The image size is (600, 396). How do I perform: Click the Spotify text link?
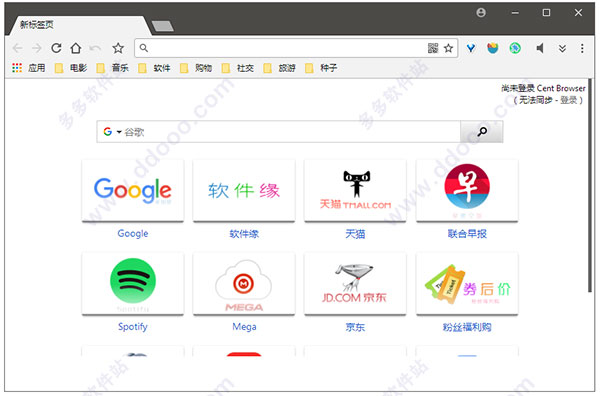133,327
